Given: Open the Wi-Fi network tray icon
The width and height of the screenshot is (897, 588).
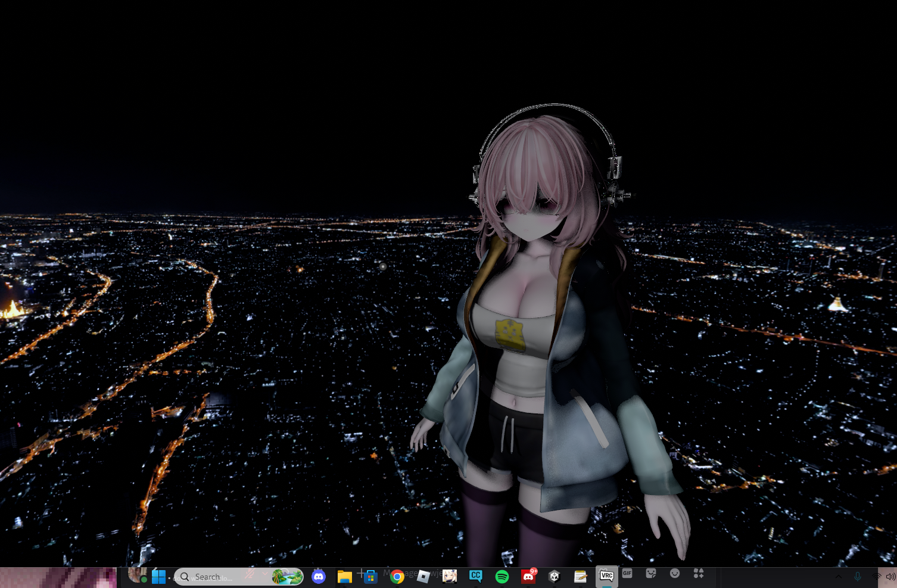Looking at the screenshot, I should (x=876, y=577).
